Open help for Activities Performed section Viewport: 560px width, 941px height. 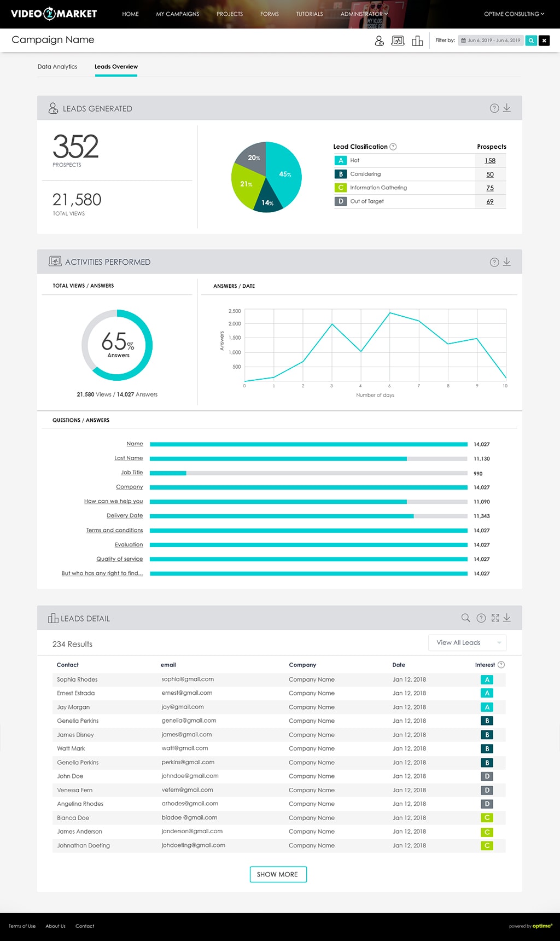(x=494, y=262)
